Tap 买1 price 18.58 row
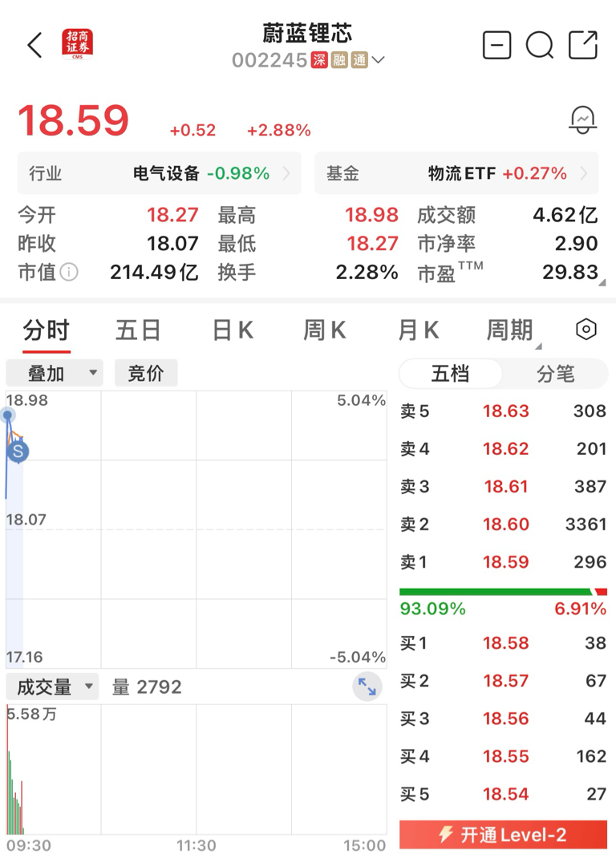The image size is (616, 855). click(503, 643)
